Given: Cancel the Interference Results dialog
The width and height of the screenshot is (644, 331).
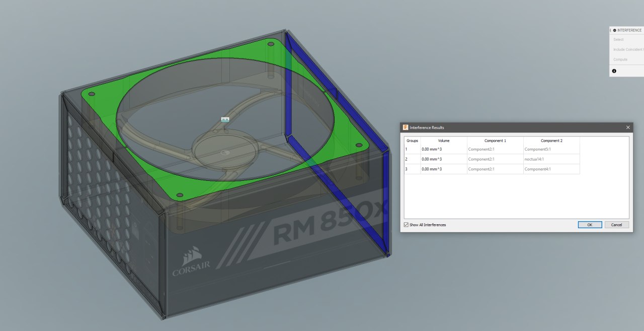Looking at the screenshot, I should tap(617, 225).
